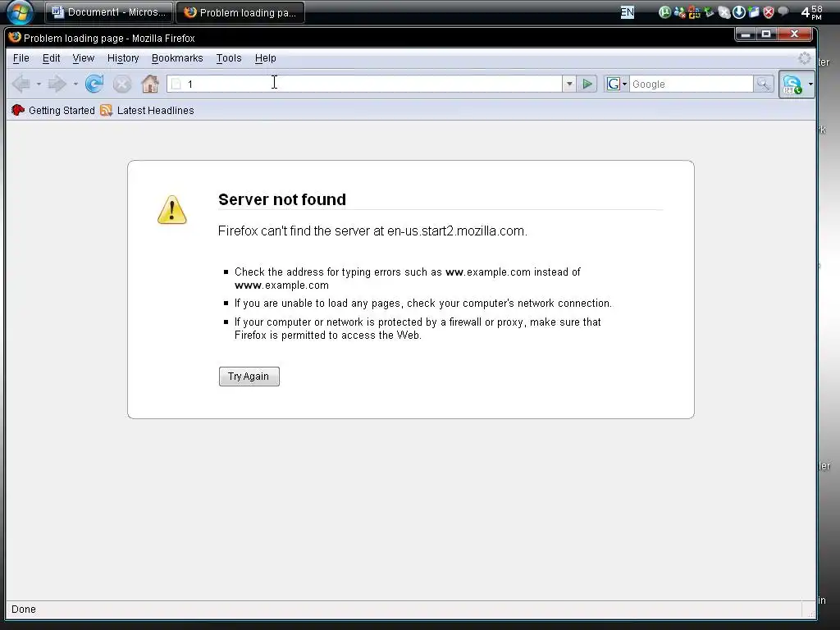Click the gray speech bubble tray icon
The width and height of the screenshot is (840, 630).
(783, 11)
